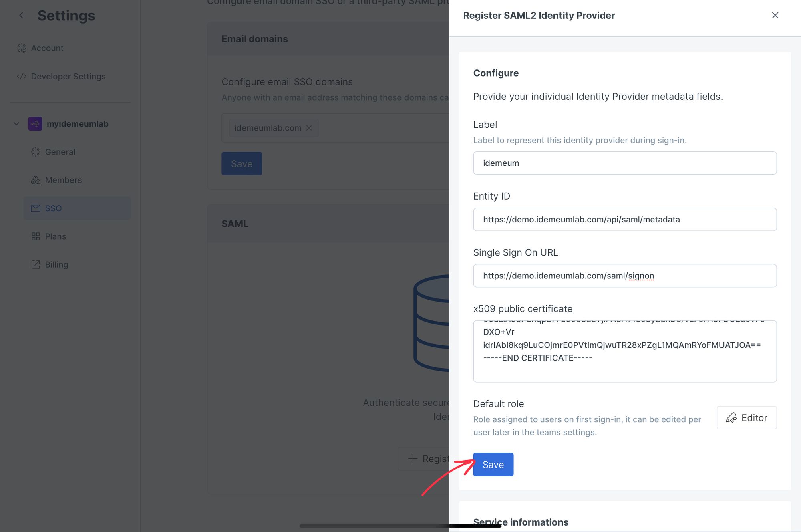This screenshot has width=801, height=532.
Task: Save the email SSO domains
Action: pyautogui.click(x=242, y=163)
